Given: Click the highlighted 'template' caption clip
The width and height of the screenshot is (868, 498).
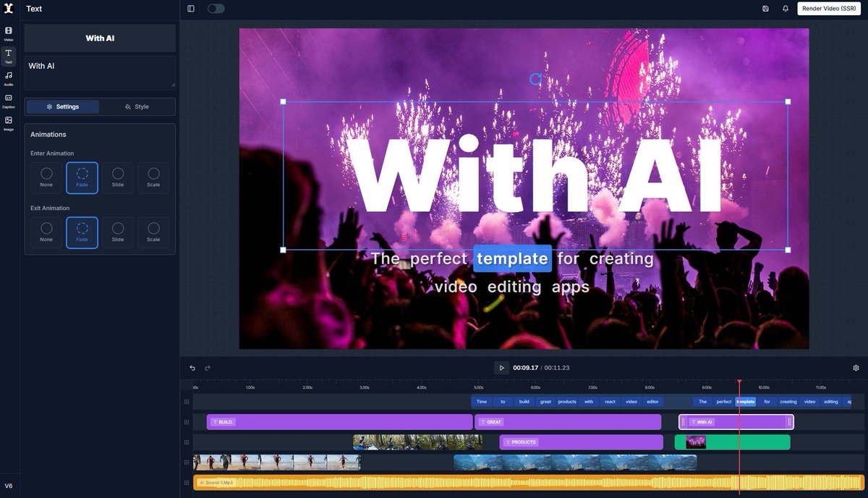Looking at the screenshot, I should (746, 402).
